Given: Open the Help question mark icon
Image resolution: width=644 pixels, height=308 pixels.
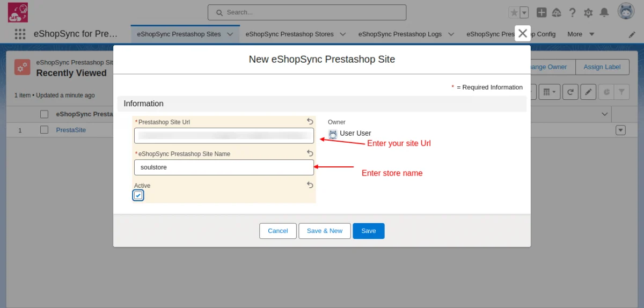Looking at the screenshot, I should tap(573, 12).
